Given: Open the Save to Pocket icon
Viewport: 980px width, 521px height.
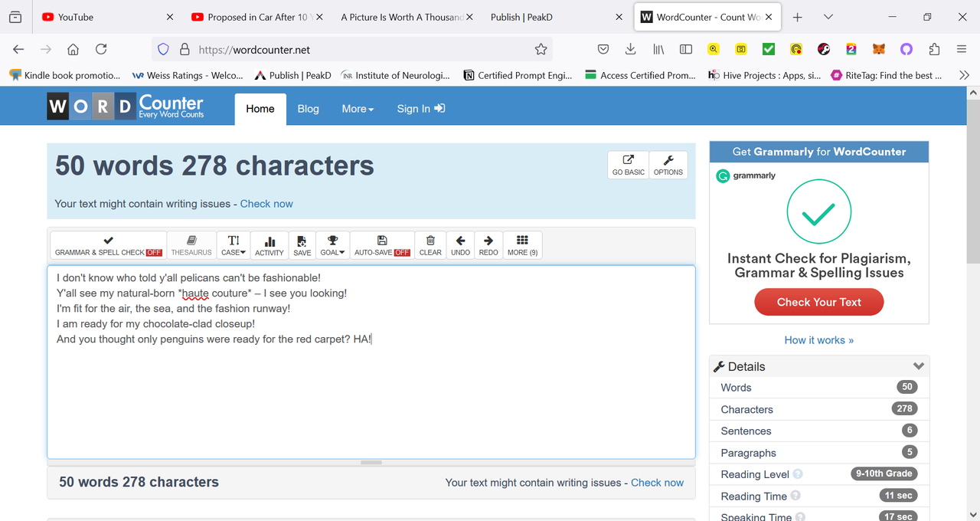Looking at the screenshot, I should pyautogui.click(x=603, y=49).
